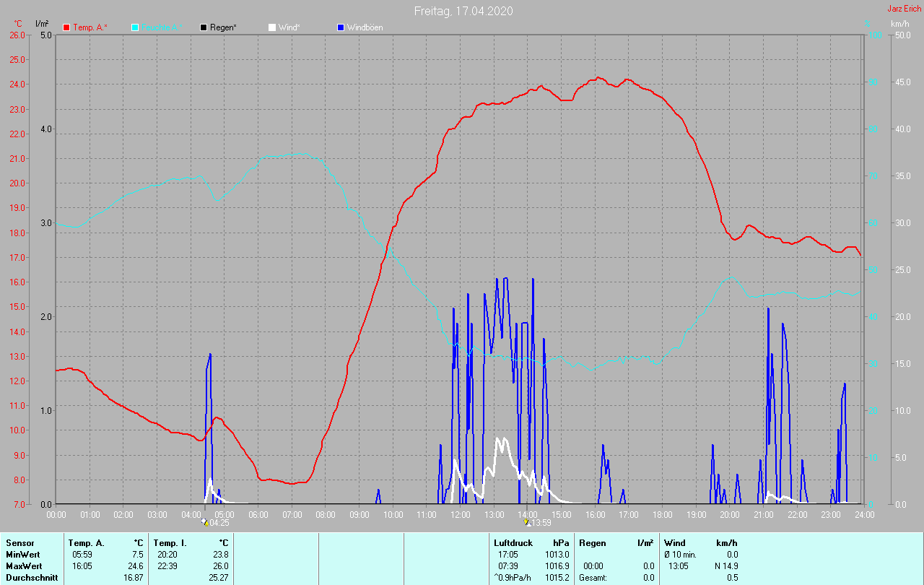Click the Windböen legend label

pos(365,27)
